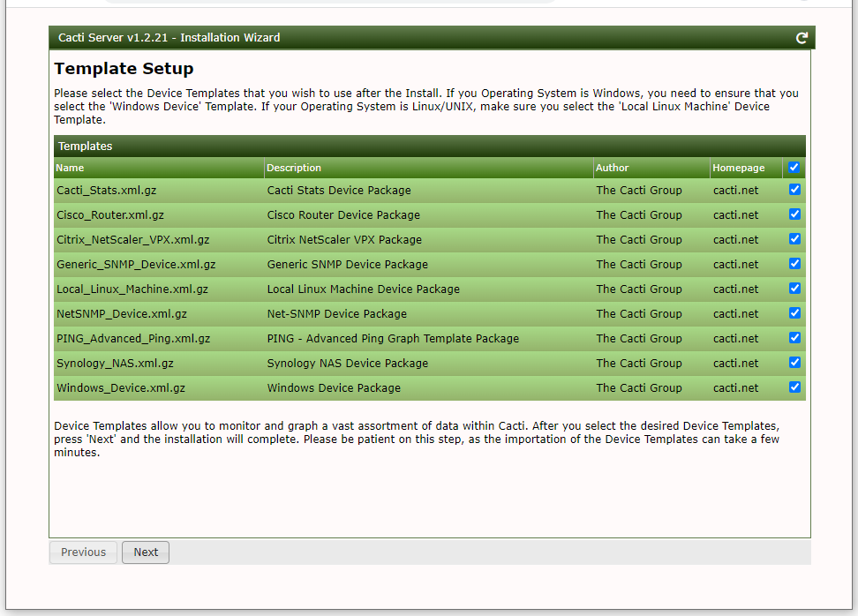Screen dimensions: 858x616
Task: Toggle the PING_Advanced_Ping.xml.gz checkbox
Action: click(x=794, y=337)
